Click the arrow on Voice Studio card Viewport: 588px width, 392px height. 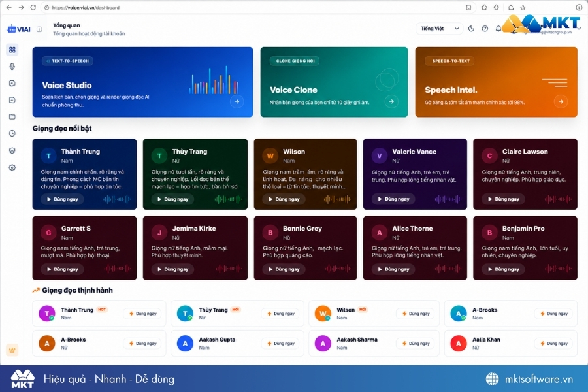tap(237, 101)
